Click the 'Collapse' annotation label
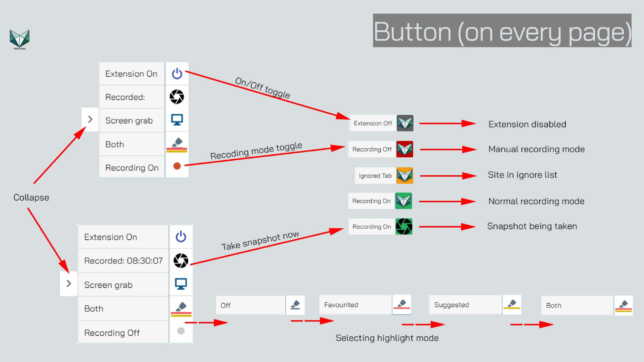Image resolution: width=644 pixels, height=362 pixels. (x=31, y=198)
